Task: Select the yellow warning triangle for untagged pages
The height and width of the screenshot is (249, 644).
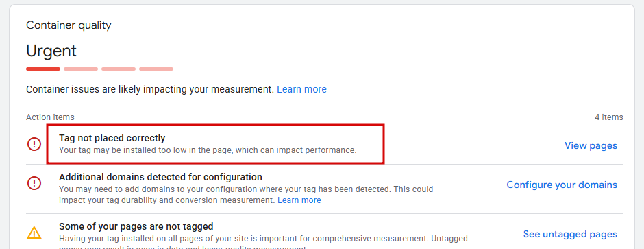Action: 34,233
